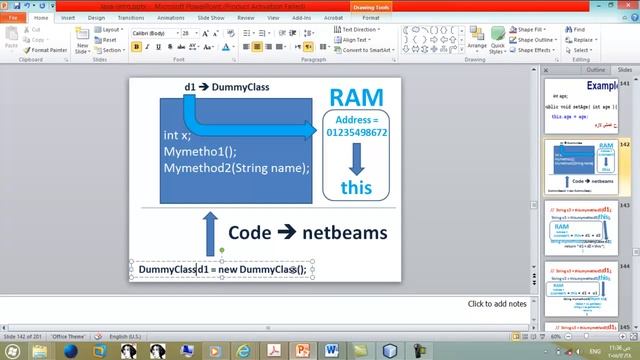Select the block right arrow shape in gallery
640x360 pixels.
click(x=433, y=40)
